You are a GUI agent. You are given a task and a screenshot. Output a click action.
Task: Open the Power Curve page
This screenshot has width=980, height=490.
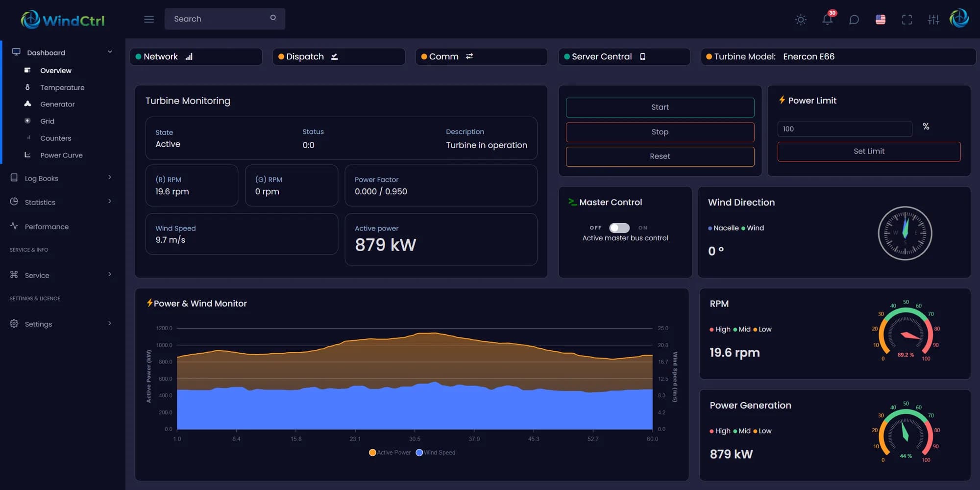pos(61,155)
